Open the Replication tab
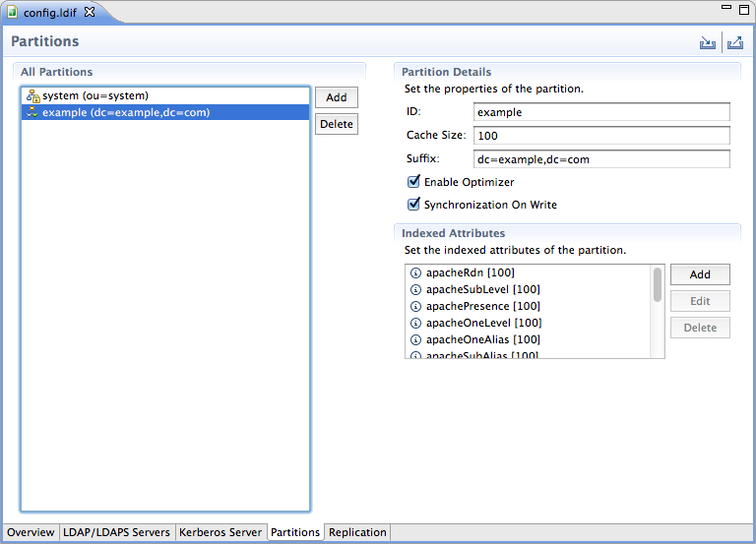This screenshot has height=544, width=756. (x=357, y=532)
